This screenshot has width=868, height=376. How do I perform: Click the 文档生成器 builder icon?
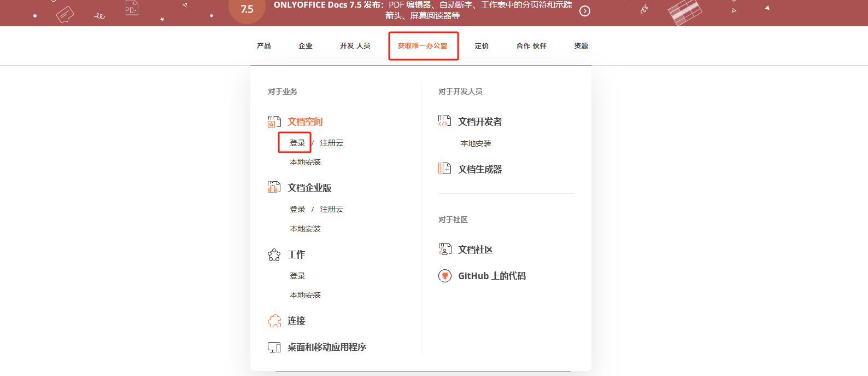(x=444, y=169)
